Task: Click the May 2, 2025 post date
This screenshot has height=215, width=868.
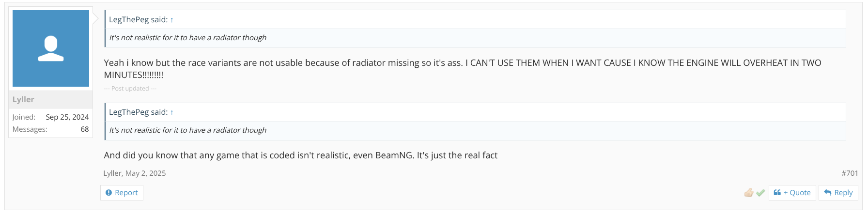Action: tap(145, 173)
